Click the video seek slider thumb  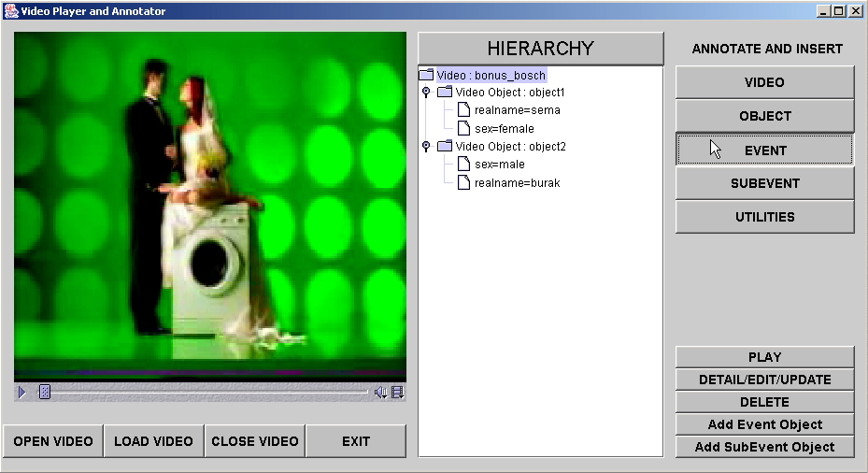click(44, 393)
